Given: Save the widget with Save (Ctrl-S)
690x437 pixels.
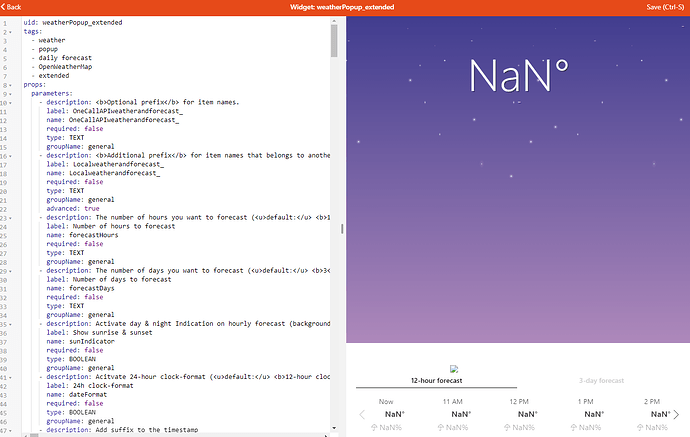Looking at the screenshot, I should coord(665,7).
